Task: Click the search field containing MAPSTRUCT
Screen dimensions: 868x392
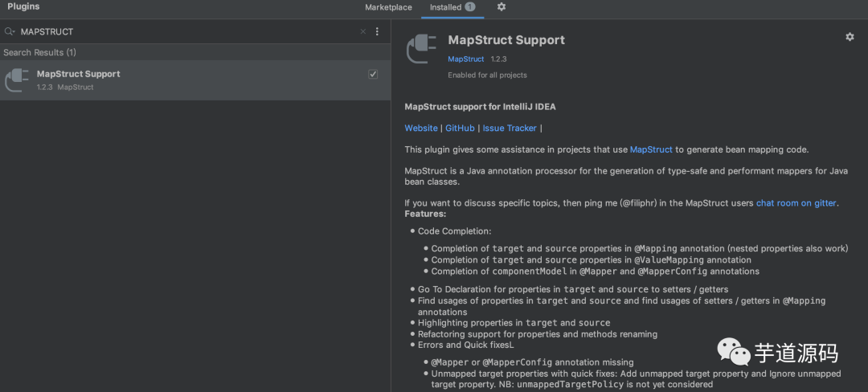Action: click(188, 31)
